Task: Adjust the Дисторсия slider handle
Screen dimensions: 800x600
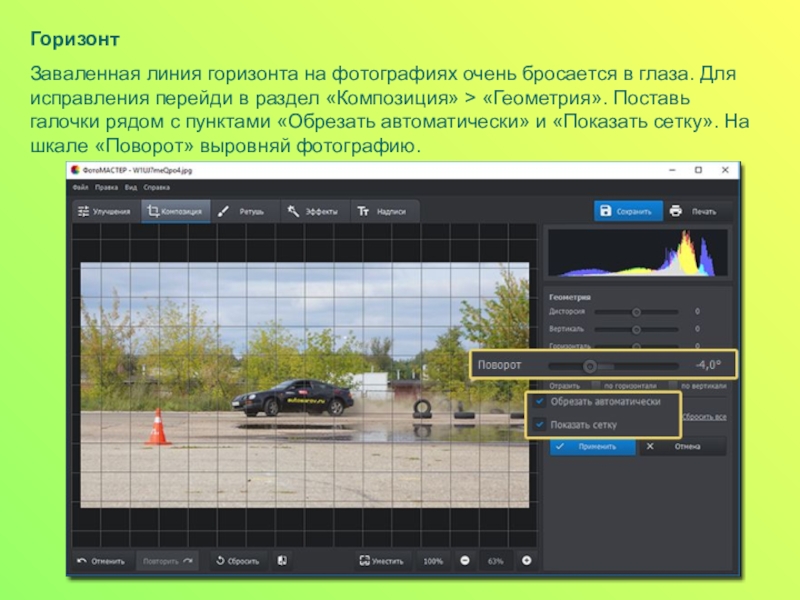Action: (x=636, y=312)
